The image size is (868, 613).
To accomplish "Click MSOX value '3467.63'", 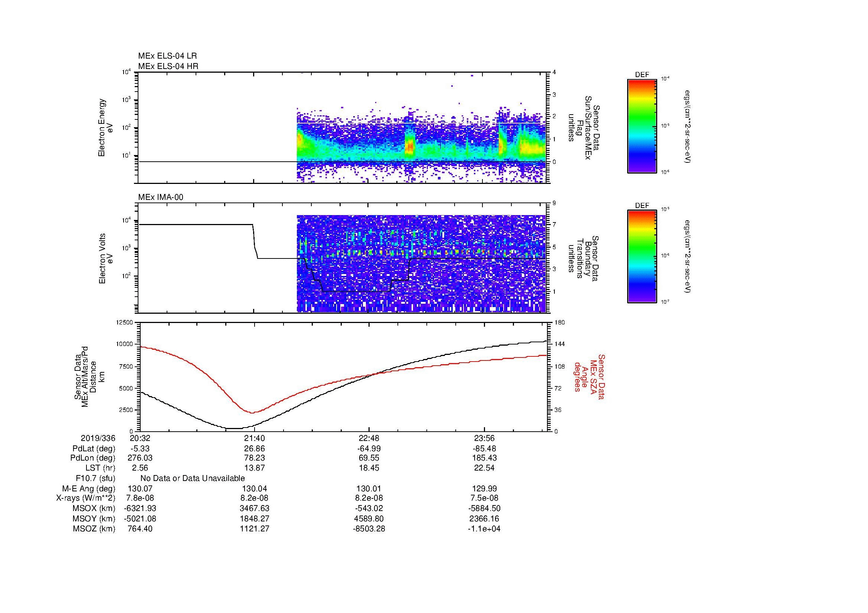I will click(x=255, y=508).
